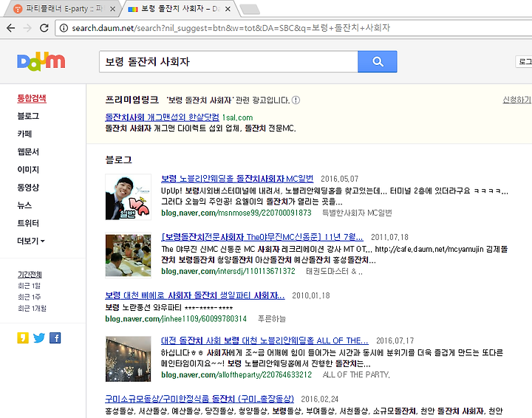Click blog.naver.com/msnmose99 URL
This screenshot has height=418, width=532.
click(x=236, y=213)
